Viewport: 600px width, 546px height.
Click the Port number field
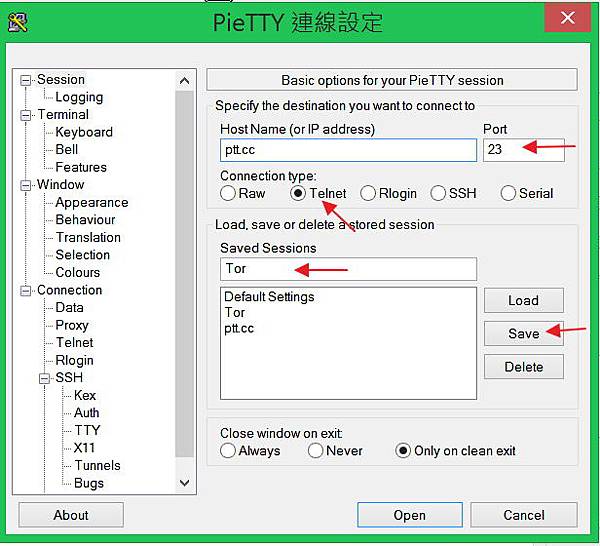[523, 150]
